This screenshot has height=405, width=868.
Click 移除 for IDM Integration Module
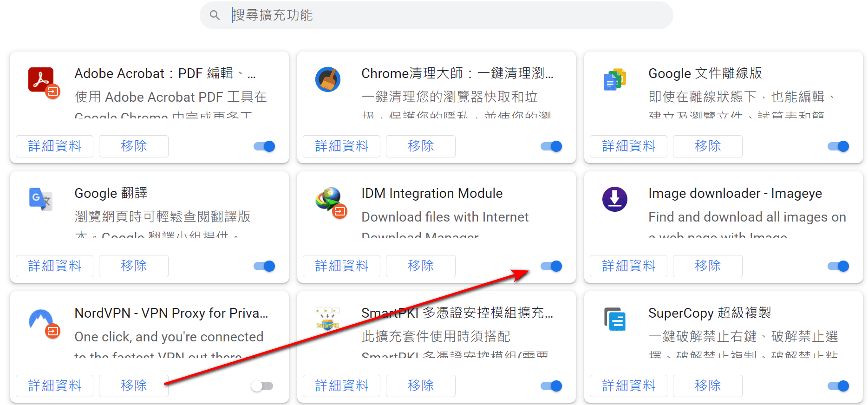(421, 266)
